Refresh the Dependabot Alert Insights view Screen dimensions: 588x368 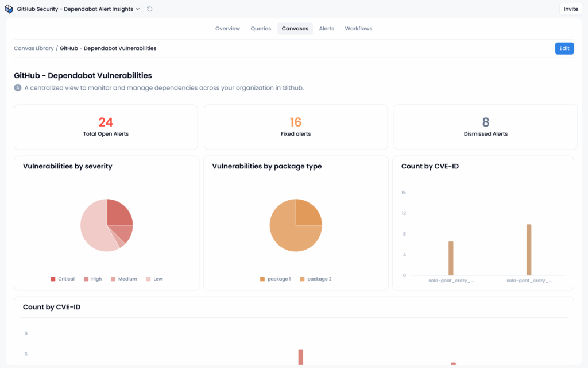(149, 9)
